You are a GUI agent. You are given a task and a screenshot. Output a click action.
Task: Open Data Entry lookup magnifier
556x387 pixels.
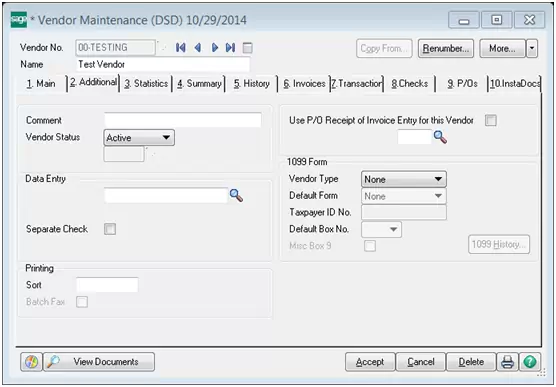tap(236, 195)
